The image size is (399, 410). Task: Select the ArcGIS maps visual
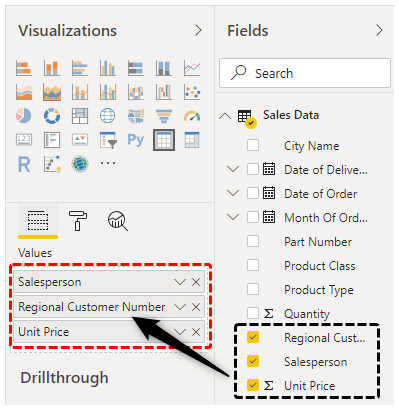pos(80,164)
